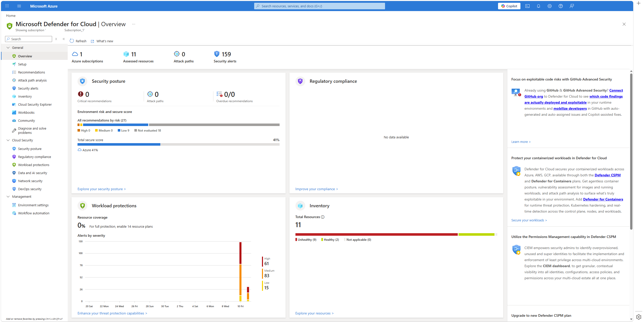Click Explore your security posture link
Screen dimensions: 644x322
tap(101, 189)
